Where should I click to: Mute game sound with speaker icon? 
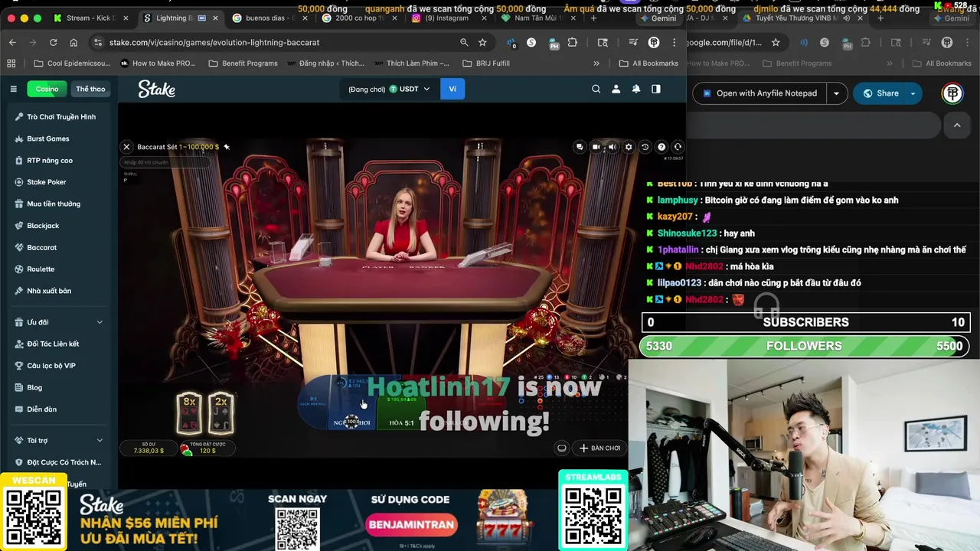pyautogui.click(x=612, y=147)
